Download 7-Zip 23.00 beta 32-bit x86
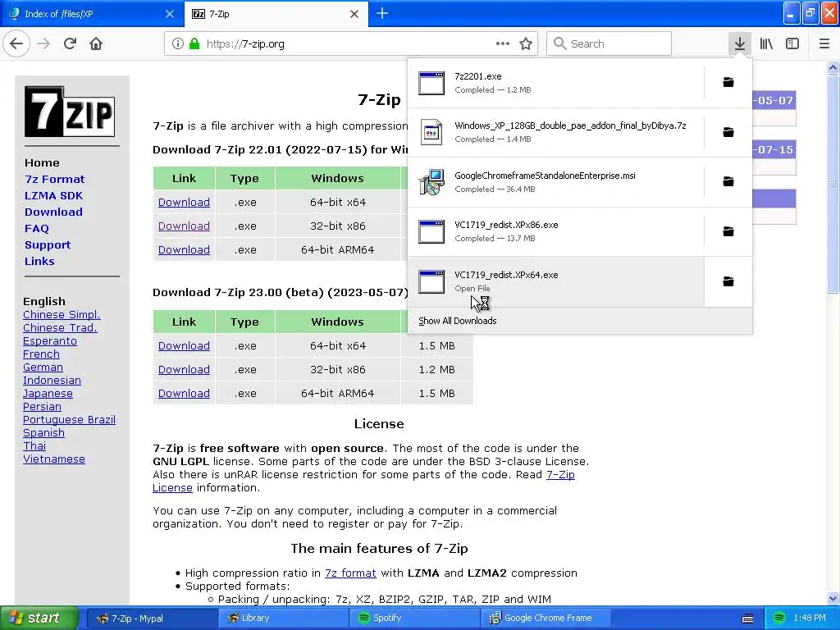840x630 pixels. (x=184, y=369)
